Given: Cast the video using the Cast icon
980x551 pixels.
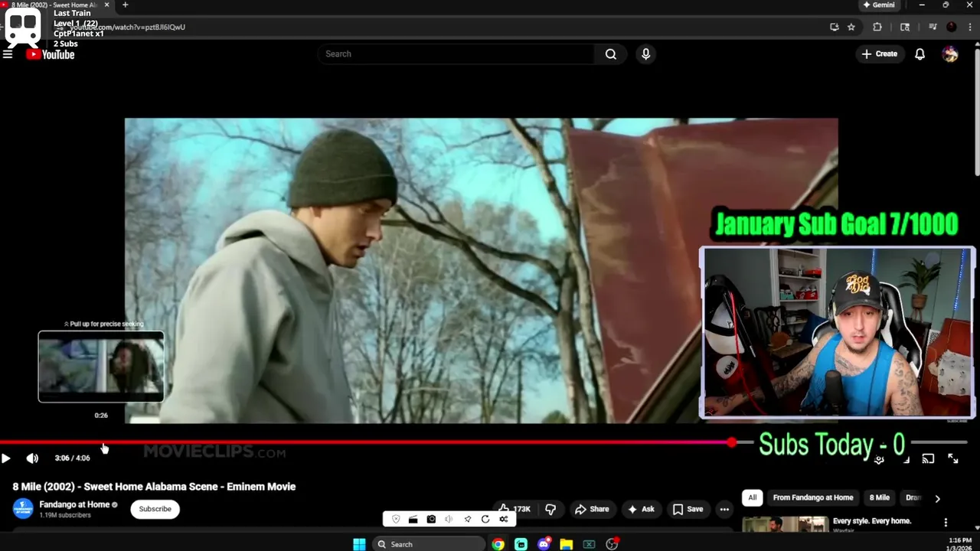Looking at the screenshot, I should click(x=928, y=458).
